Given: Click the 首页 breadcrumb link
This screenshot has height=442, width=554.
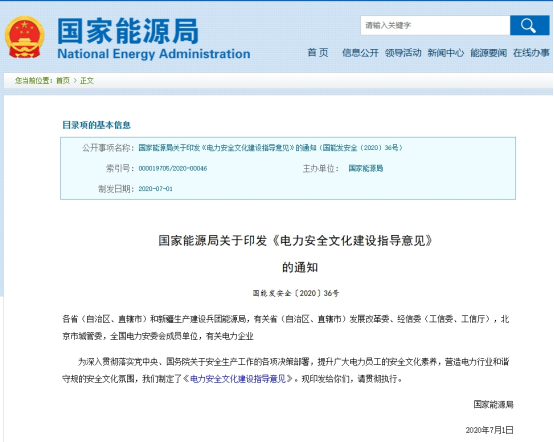Looking at the screenshot, I should click(x=63, y=81).
